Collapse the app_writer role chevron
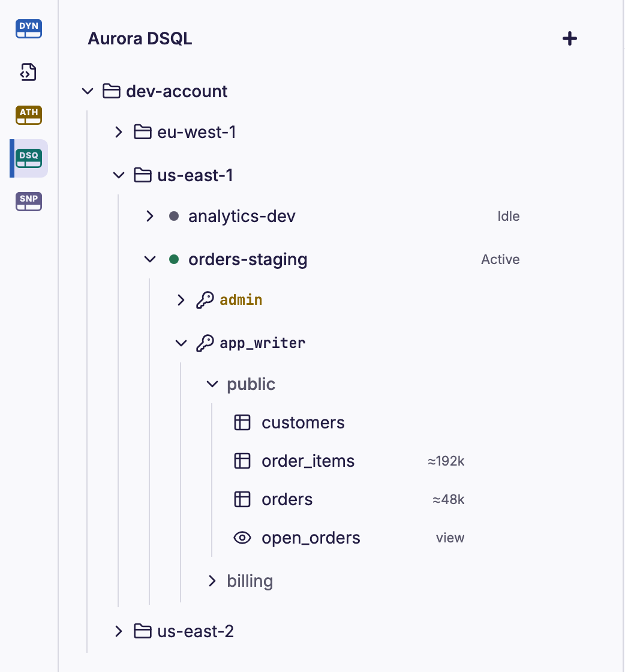 (181, 343)
